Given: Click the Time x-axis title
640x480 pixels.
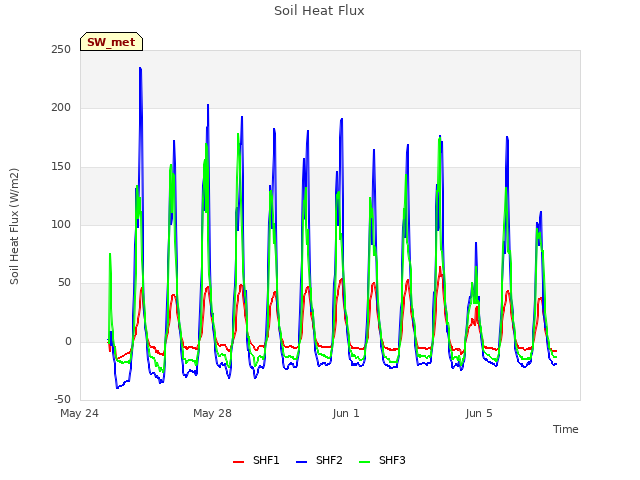Looking at the screenshot, I should (x=566, y=429).
